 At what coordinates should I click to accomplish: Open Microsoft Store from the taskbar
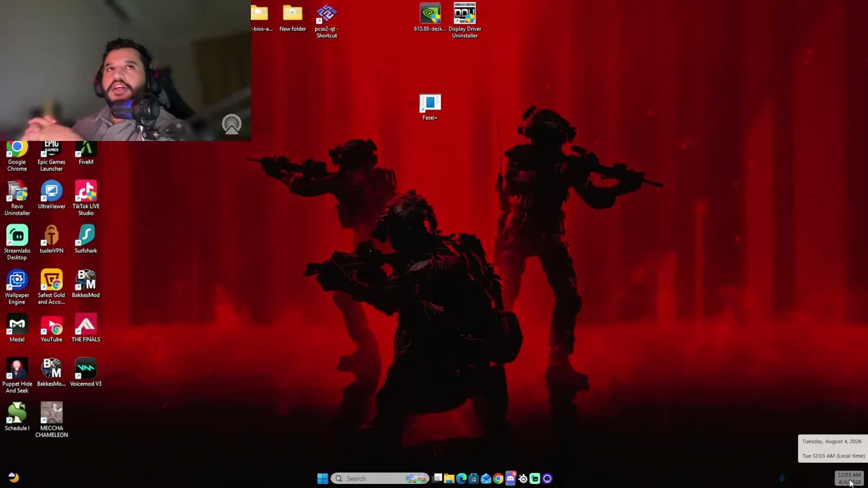473,479
